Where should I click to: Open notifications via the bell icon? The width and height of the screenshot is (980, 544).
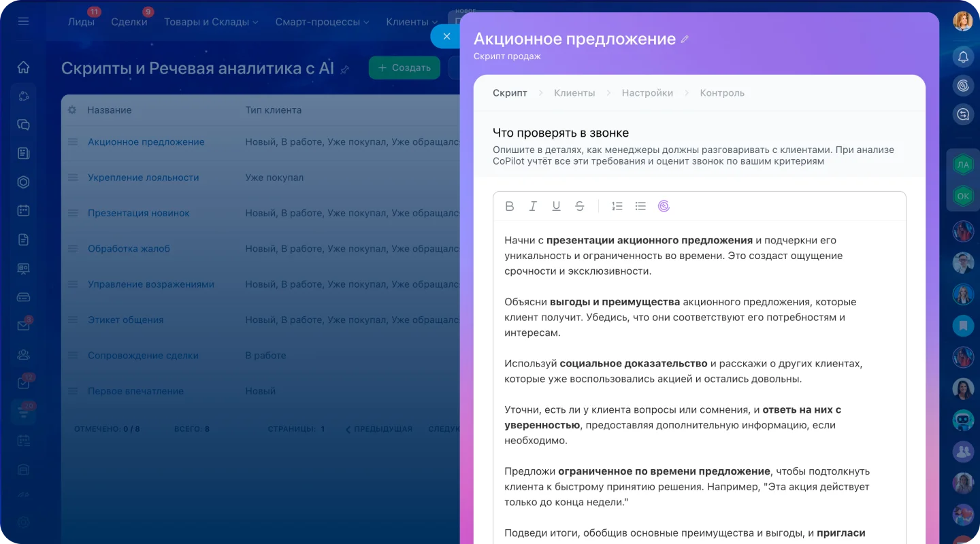point(963,57)
